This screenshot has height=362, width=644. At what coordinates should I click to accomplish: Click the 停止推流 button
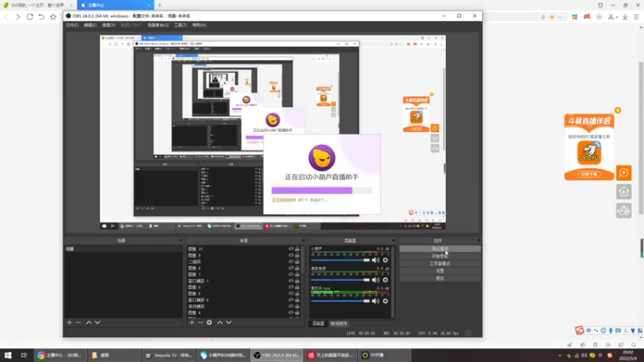pyautogui.click(x=440, y=249)
